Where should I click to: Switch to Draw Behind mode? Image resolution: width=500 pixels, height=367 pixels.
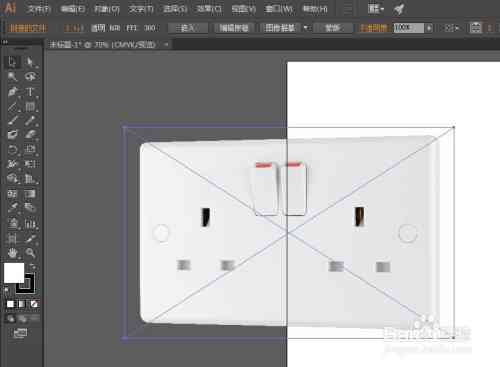click(x=22, y=319)
